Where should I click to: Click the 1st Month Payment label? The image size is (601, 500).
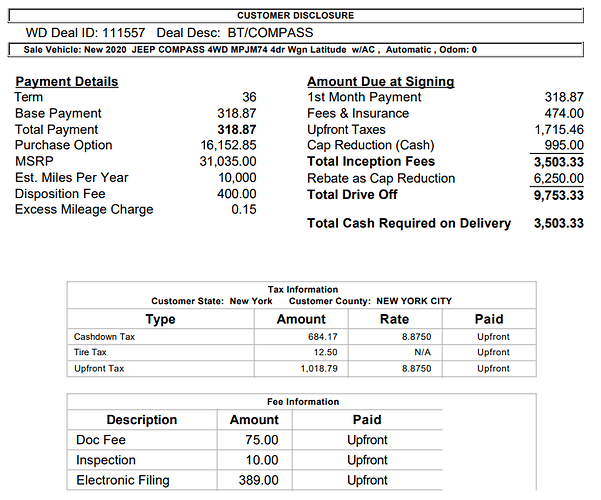(364, 97)
